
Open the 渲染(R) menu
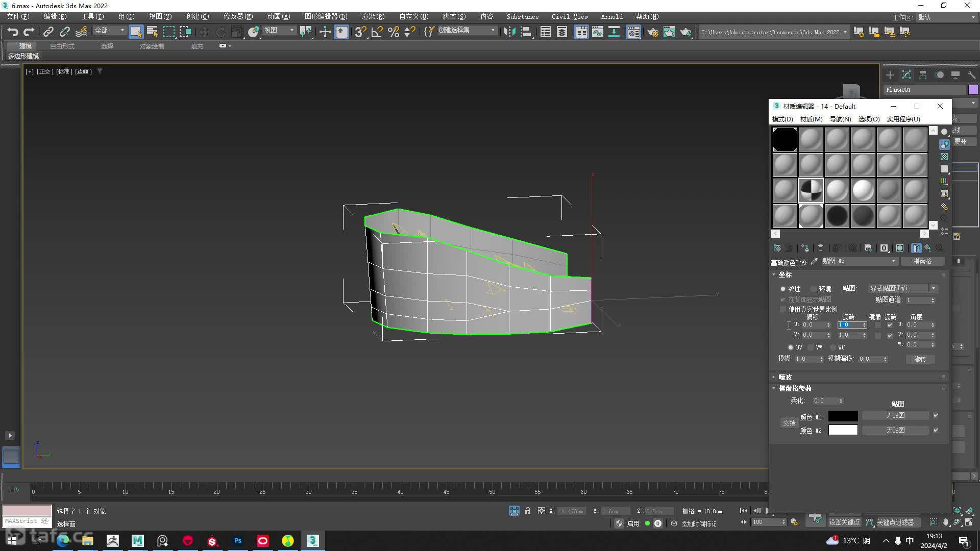(373, 17)
